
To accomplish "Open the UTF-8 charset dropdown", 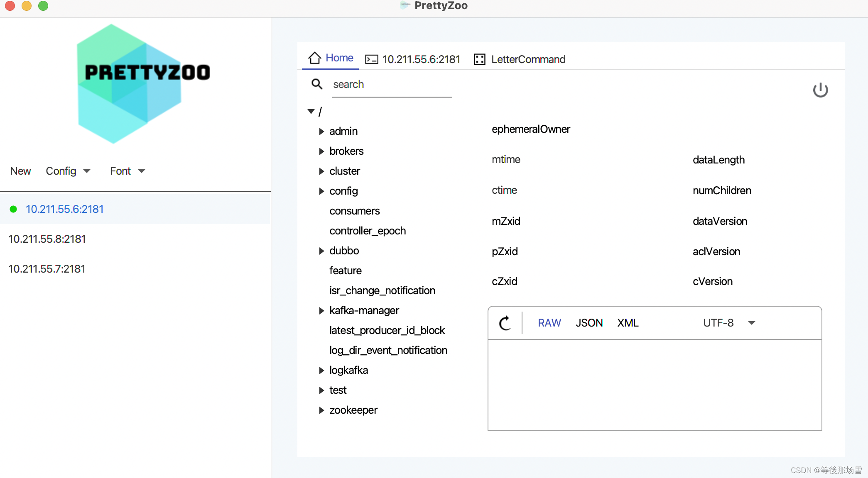I will (x=729, y=323).
